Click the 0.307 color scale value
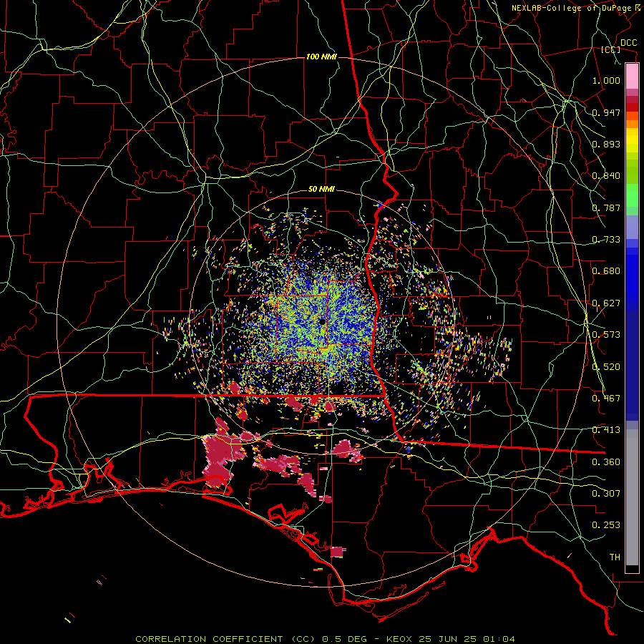 [606, 494]
